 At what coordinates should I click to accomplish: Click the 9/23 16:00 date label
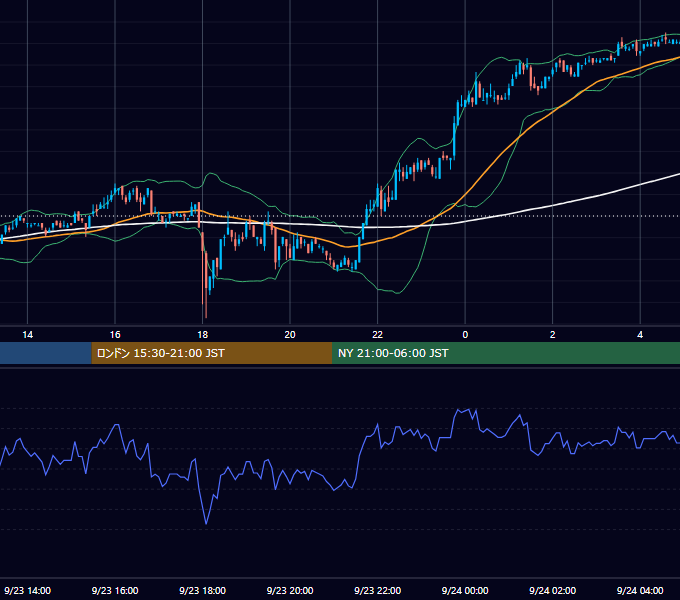(115, 590)
